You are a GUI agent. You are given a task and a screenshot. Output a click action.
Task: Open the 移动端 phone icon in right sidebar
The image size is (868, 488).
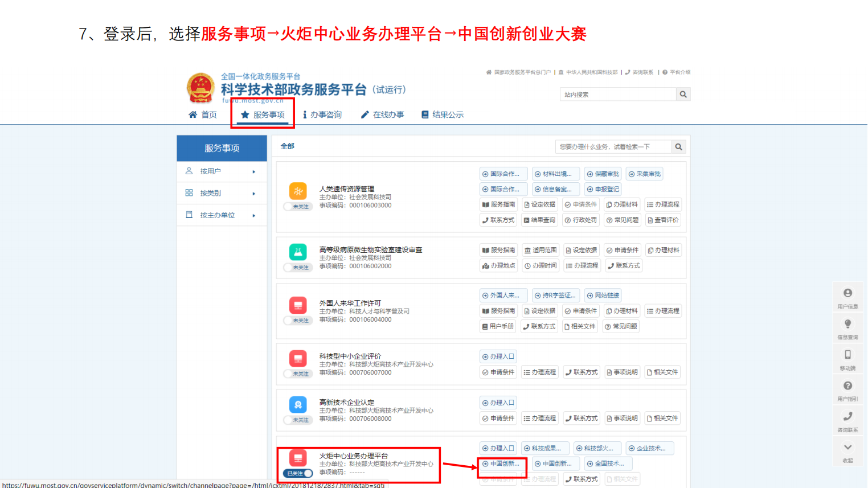click(x=847, y=359)
